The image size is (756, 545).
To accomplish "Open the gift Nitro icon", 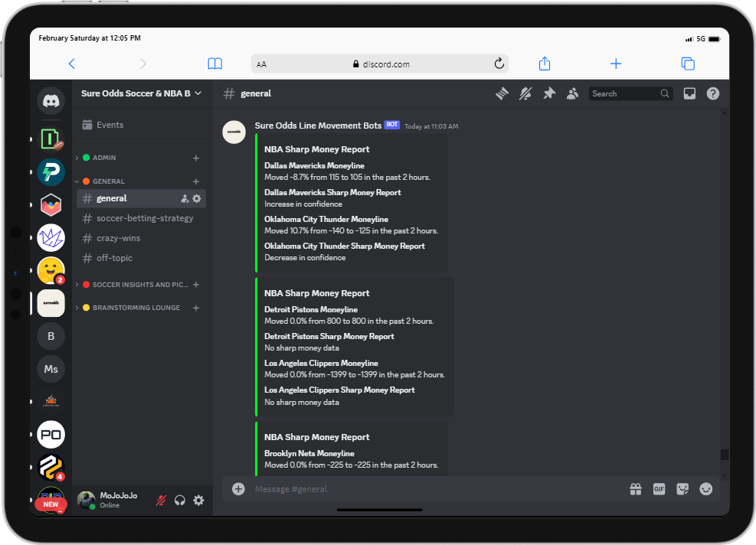I will point(636,489).
